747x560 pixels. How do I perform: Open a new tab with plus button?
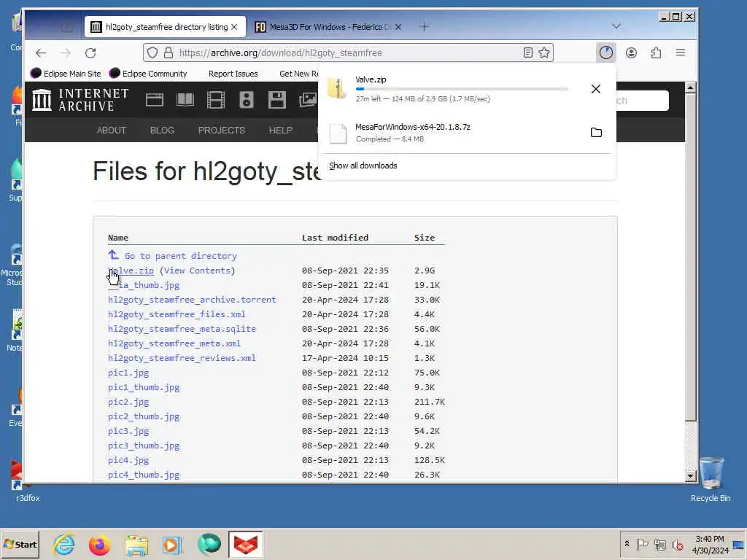[x=424, y=27]
